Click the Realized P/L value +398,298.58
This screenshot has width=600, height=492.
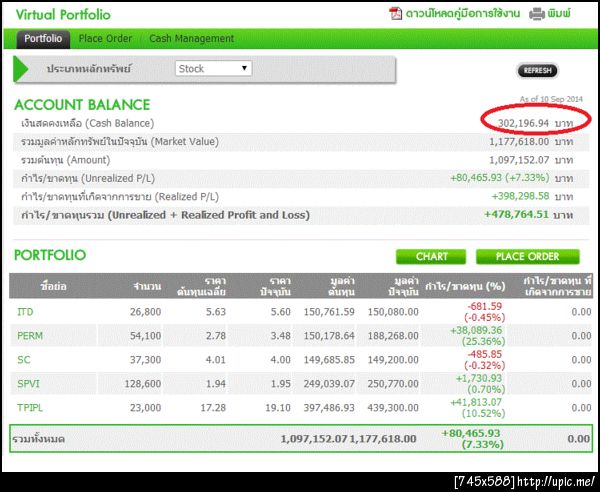(x=520, y=196)
